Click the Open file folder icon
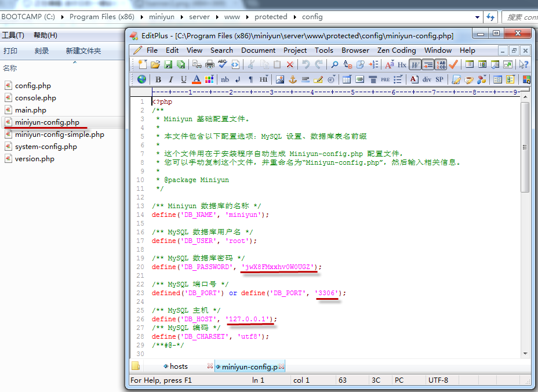The image size is (538, 392). click(x=155, y=64)
